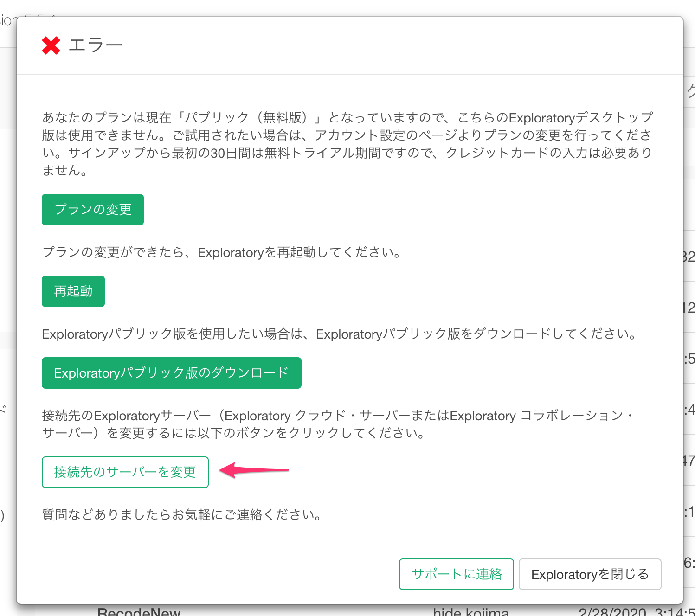
Task: Click the paragraph starting あなたのプランは現在
Action: point(347,144)
